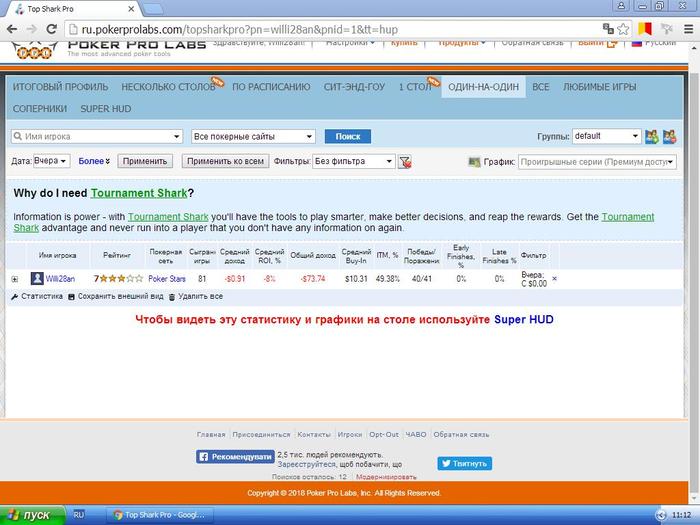This screenshot has width=700, height=525.
Task: Click the Применить button
Action: click(x=145, y=161)
